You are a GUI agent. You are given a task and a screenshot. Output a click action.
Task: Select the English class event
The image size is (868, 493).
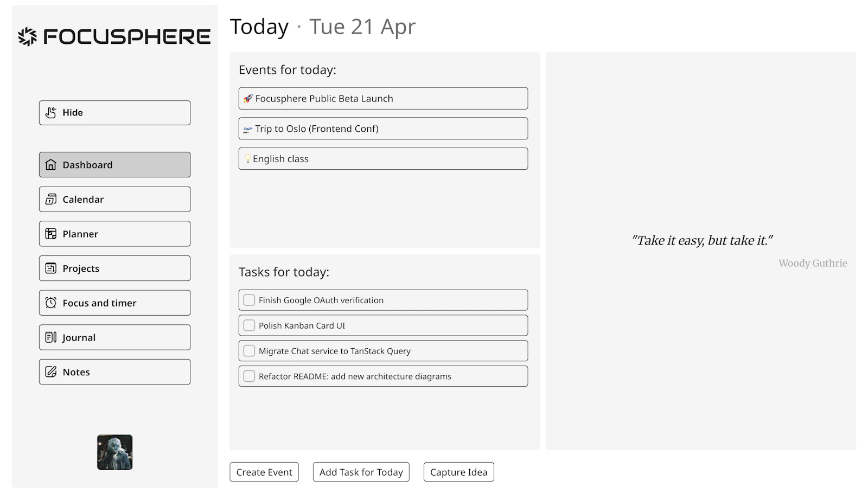pyautogui.click(x=383, y=159)
